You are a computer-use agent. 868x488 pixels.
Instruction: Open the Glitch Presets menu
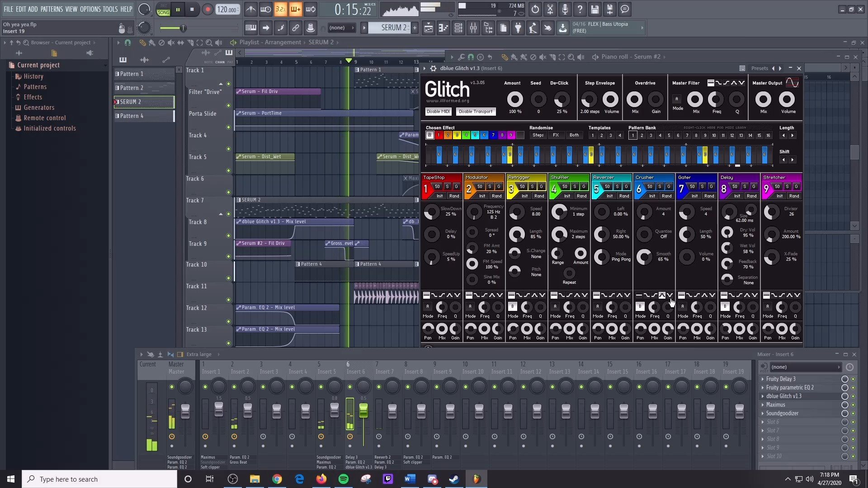pyautogui.click(x=759, y=68)
